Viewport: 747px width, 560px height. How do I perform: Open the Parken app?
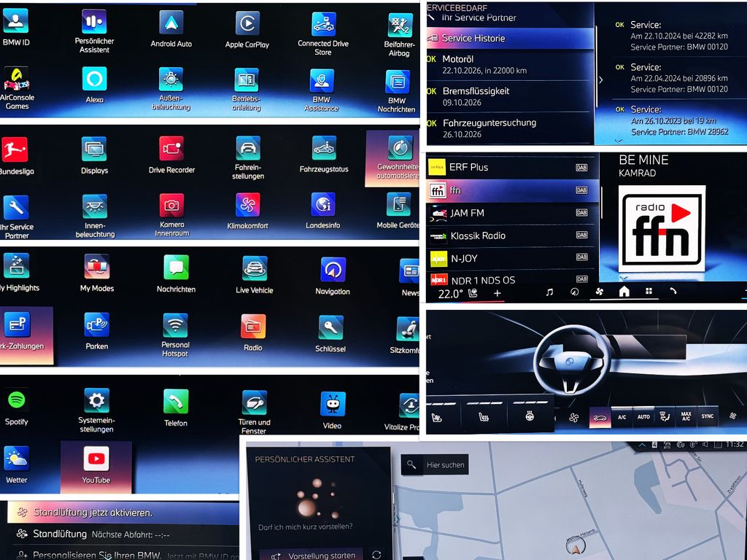pos(97,332)
